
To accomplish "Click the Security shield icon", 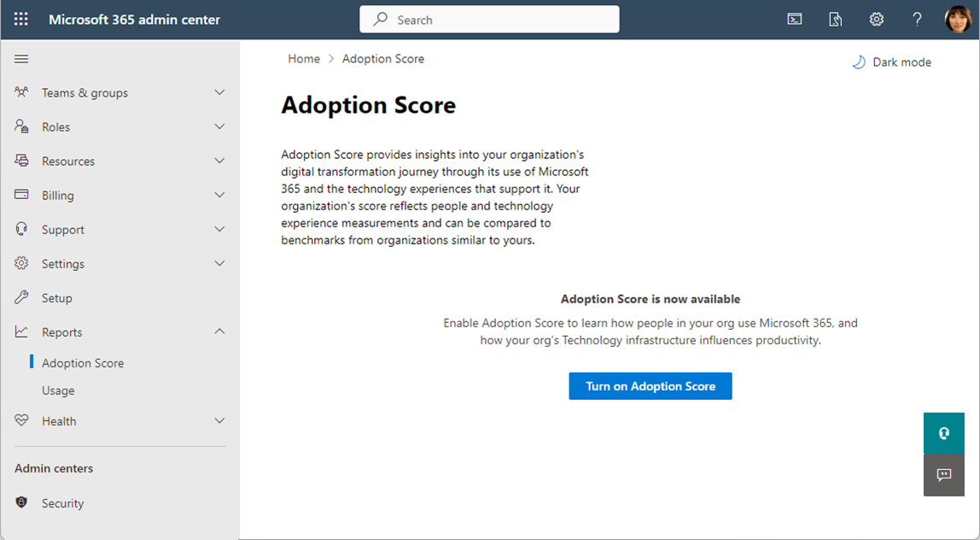I will [21, 502].
